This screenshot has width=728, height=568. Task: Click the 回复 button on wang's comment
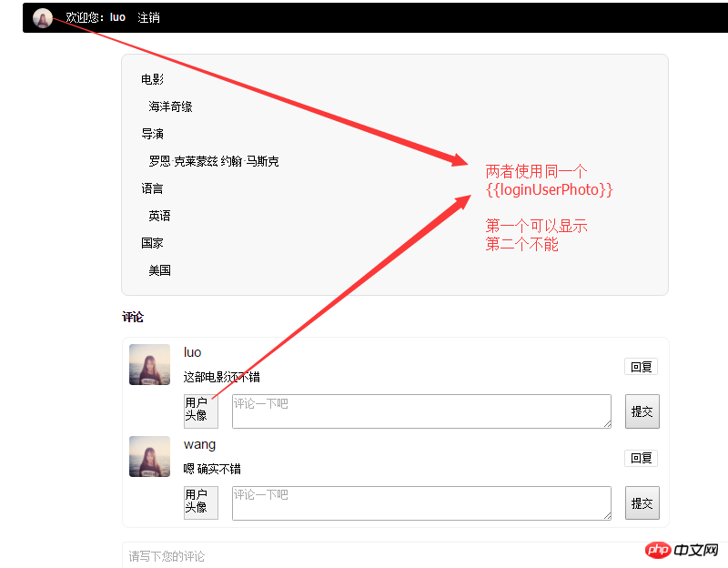pyautogui.click(x=641, y=459)
